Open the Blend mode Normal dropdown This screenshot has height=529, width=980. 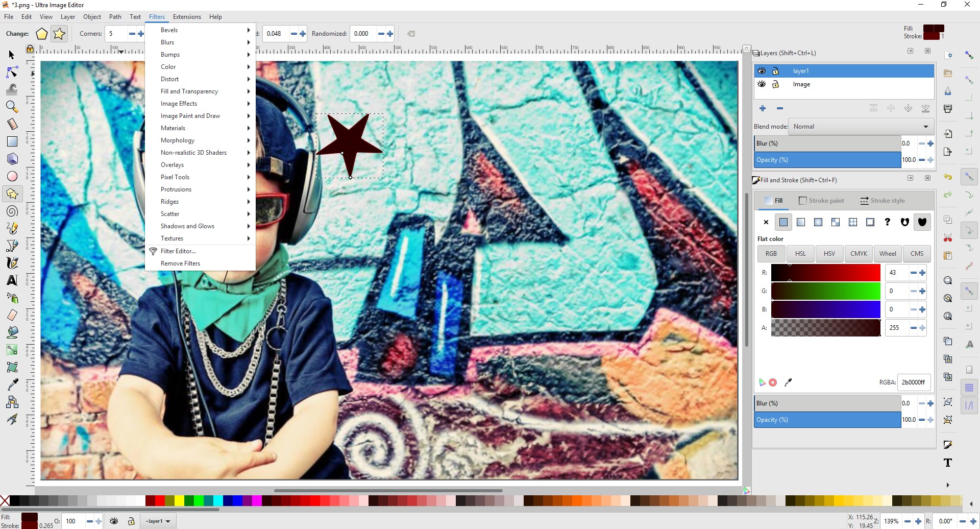point(862,127)
